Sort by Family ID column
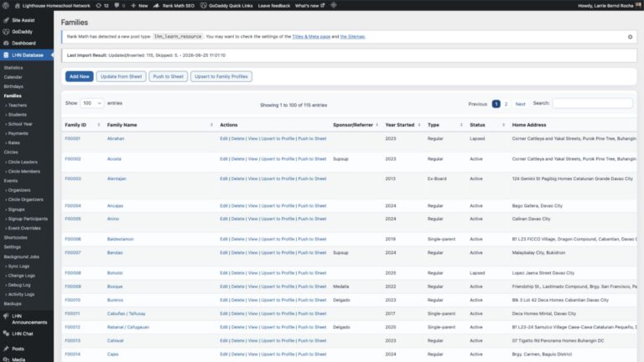 click(x=82, y=125)
